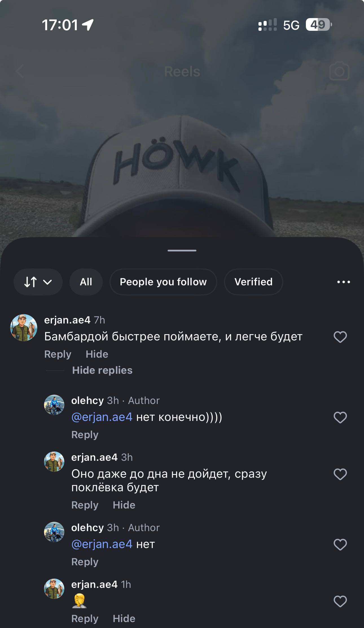This screenshot has height=628, width=364.
Task: Hide the "поклёвка будет" reply
Action: coord(124,505)
